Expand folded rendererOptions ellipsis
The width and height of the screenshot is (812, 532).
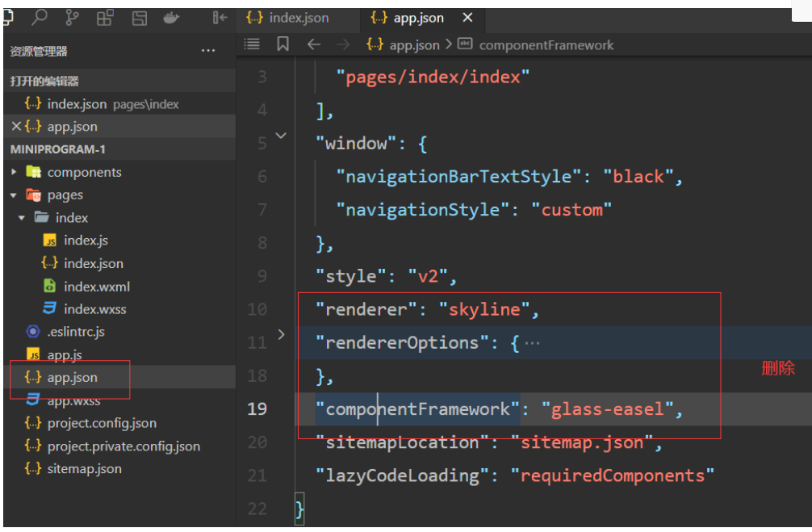pos(532,343)
